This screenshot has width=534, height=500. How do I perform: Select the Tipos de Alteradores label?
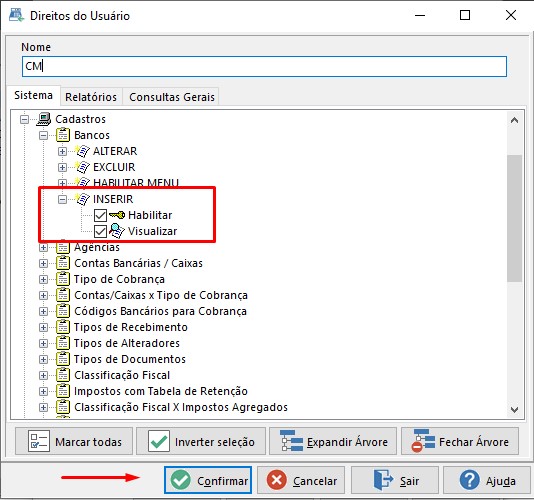(127, 343)
